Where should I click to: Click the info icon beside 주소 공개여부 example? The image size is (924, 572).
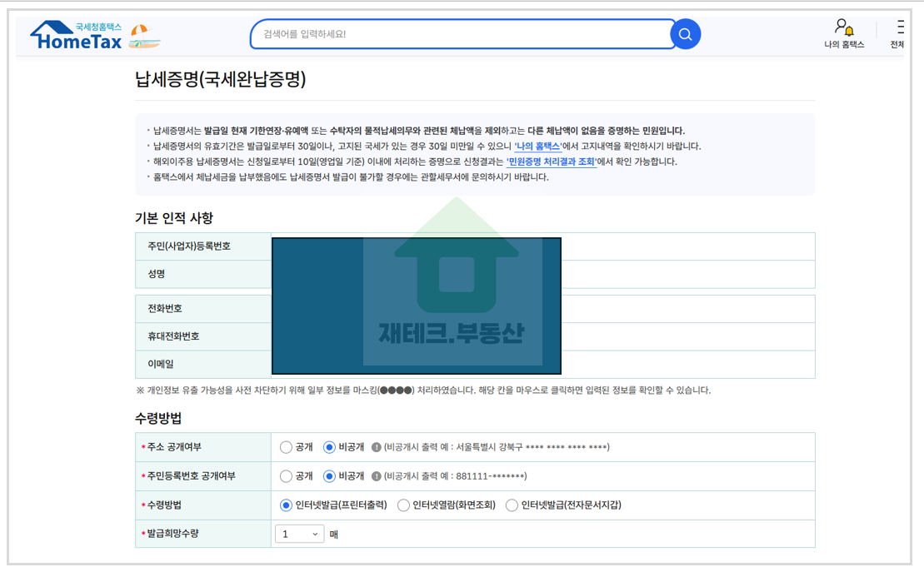tap(375, 447)
